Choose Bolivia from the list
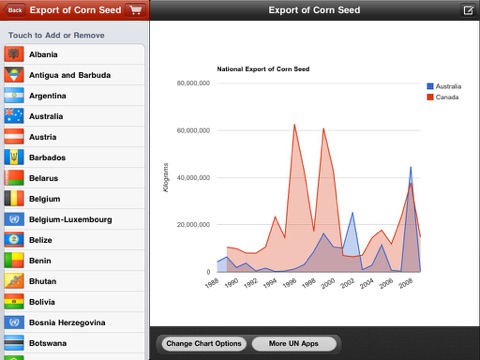Viewport: 480px width, 360px height. pos(74,302)
